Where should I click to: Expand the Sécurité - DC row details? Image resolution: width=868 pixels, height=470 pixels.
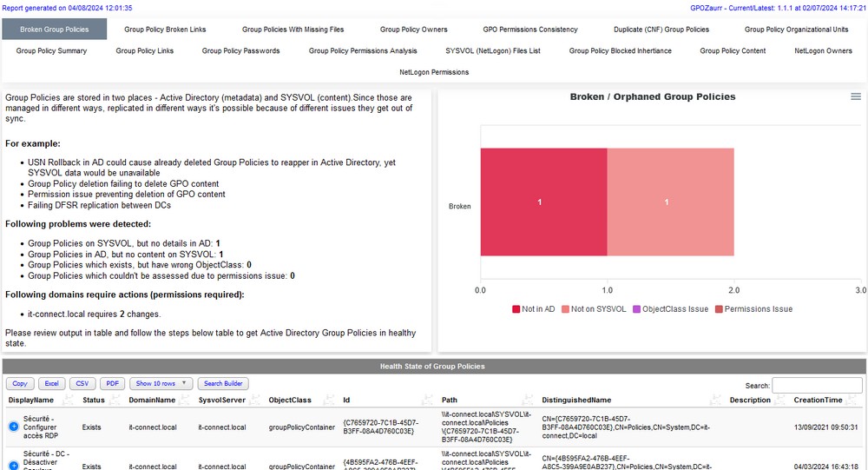pos(14,467)
